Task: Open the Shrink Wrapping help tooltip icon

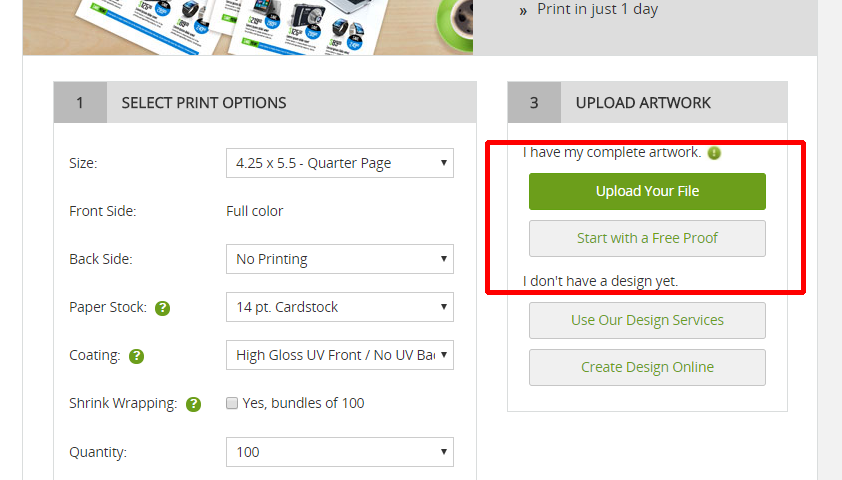Action: click(x=194, y=404)
